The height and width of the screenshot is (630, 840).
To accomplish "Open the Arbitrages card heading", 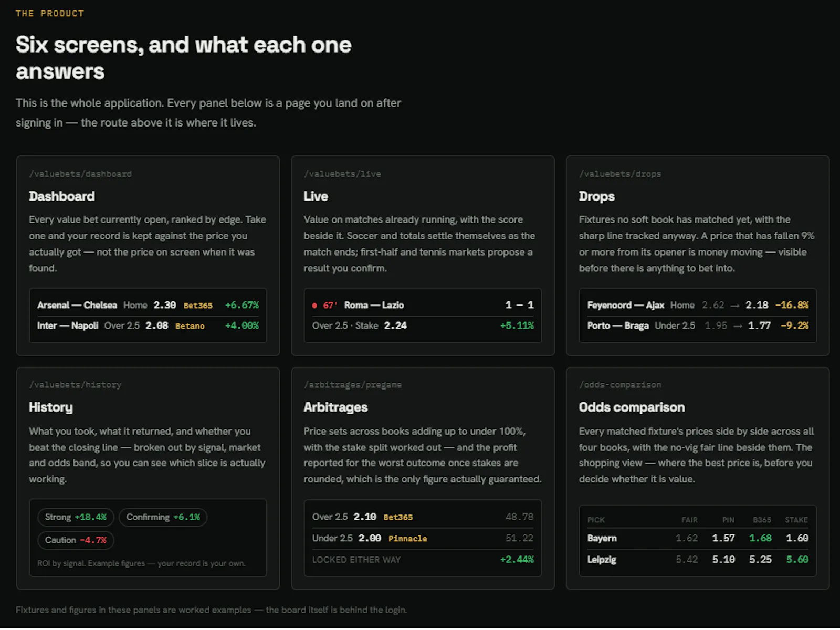I will point(335,407).
